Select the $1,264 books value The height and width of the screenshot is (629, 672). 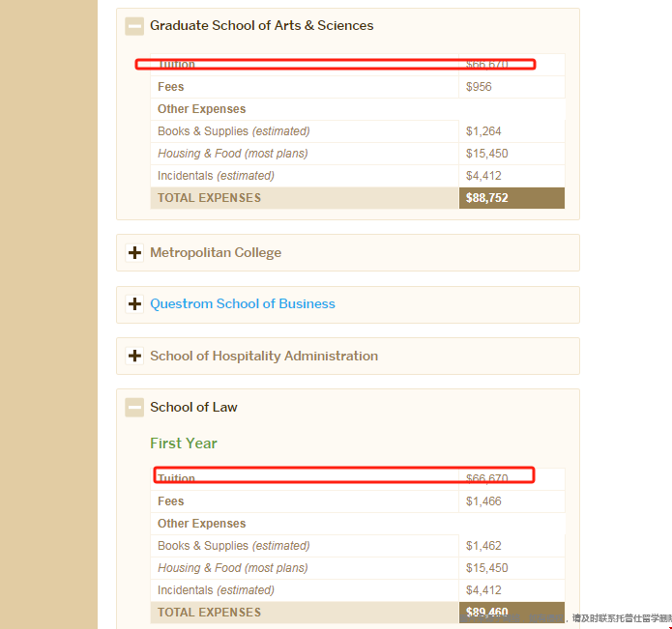[483, 131]
